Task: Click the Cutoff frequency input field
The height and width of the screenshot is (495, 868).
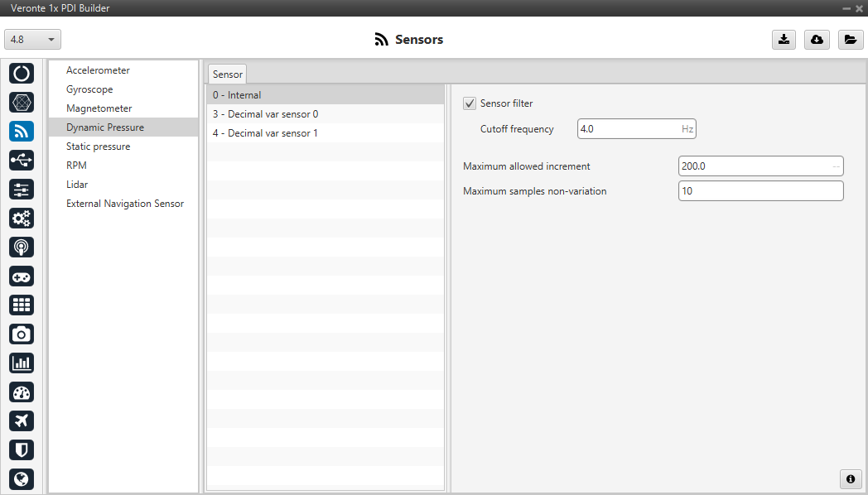Action: coord(637,129)
